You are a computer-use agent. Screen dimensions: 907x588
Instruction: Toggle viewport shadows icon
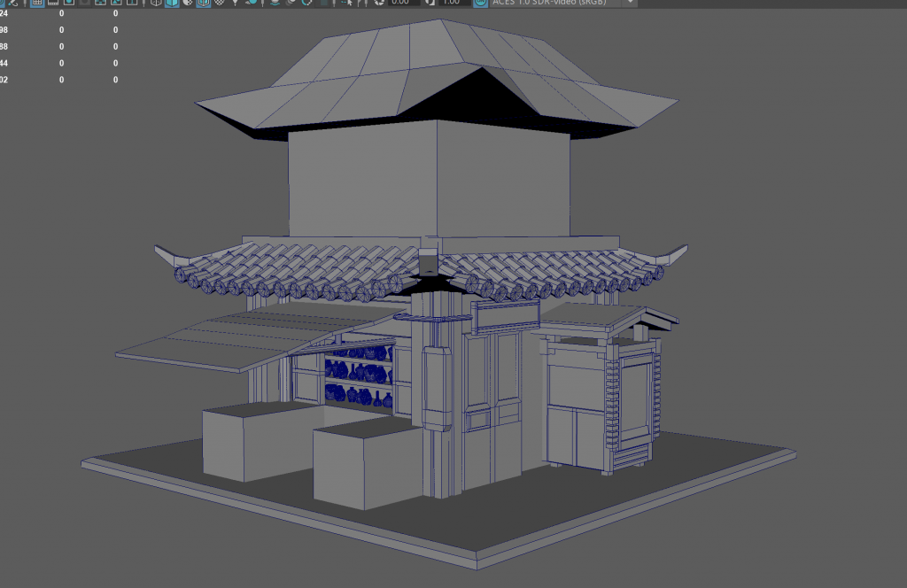(252, 3)
